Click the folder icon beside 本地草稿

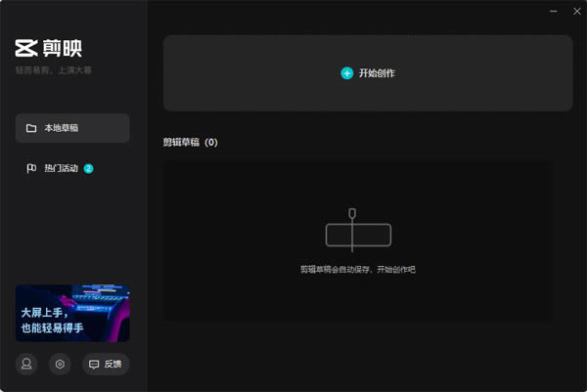(x=31, y=128)
